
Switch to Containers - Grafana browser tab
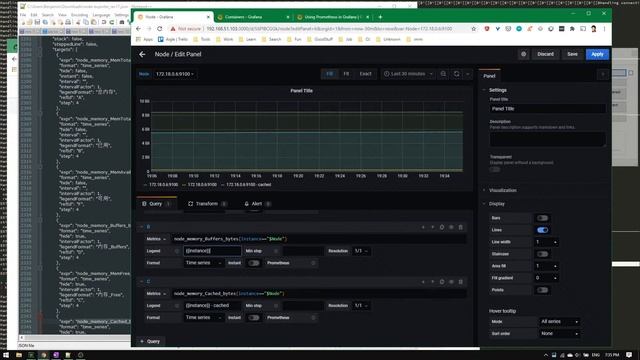pos(253,17)
